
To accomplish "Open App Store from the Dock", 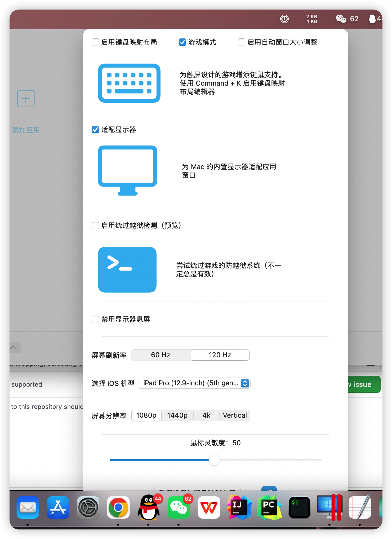I will click(x=58, y=507).
